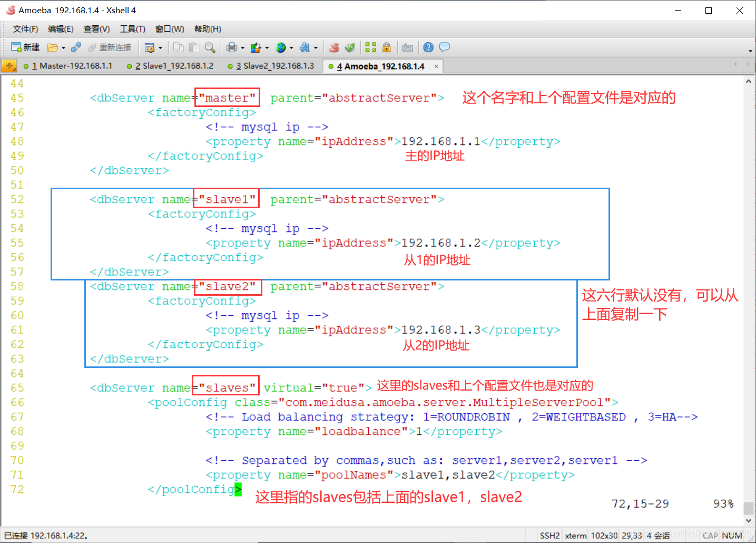756x543 pixels.
Task: Click the "slave1" name value on line 52
Action: point(227,200)
